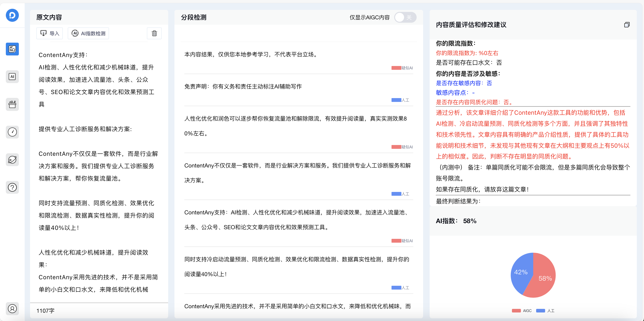Viewport: 644px width, 321px height.
Task: Open the speed gauge sidebar icon
Action: point(12,132)
